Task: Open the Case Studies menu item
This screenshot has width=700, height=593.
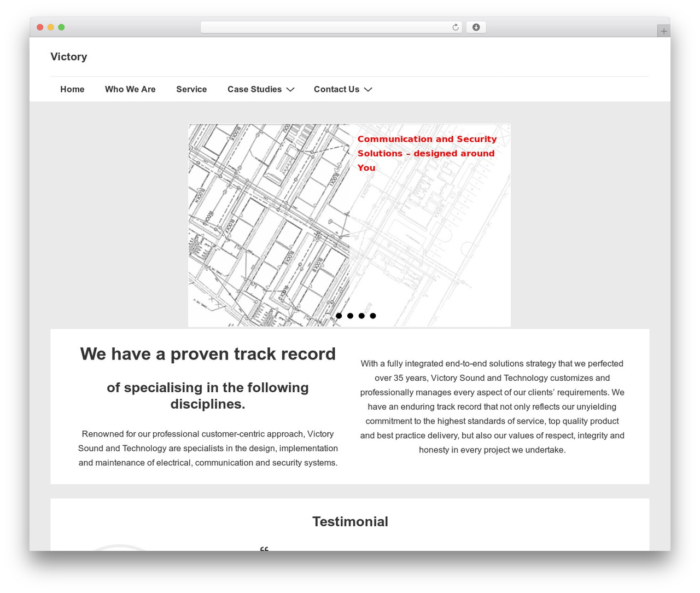Action: pos(254,89)
